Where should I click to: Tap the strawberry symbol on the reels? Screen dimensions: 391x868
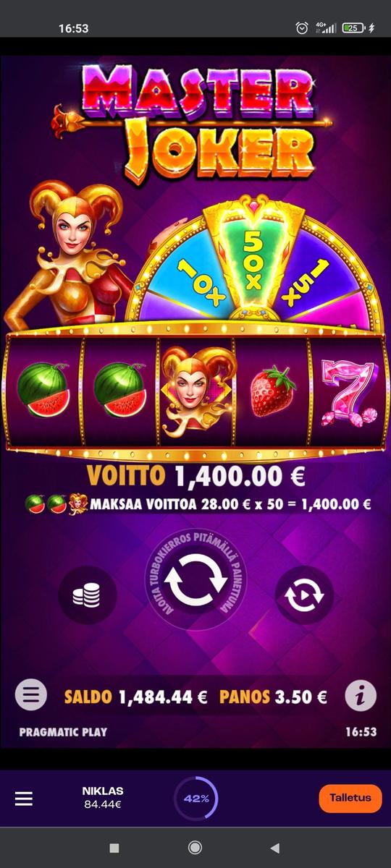coord(273,391)
